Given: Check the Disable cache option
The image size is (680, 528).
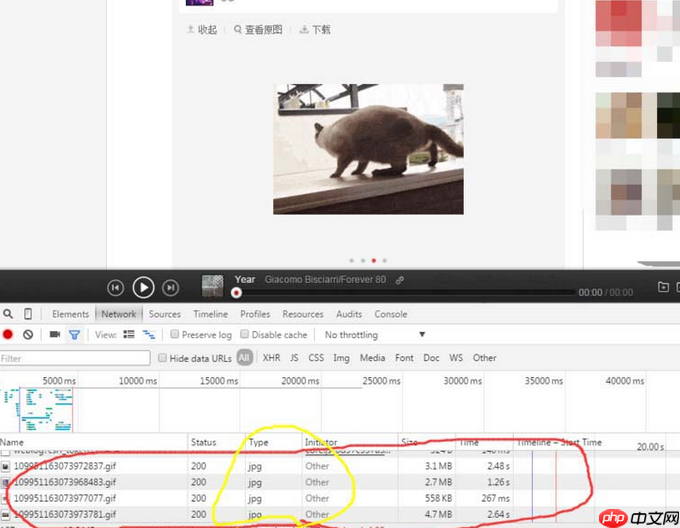Looking at the screenshot, I should point(247,335).
